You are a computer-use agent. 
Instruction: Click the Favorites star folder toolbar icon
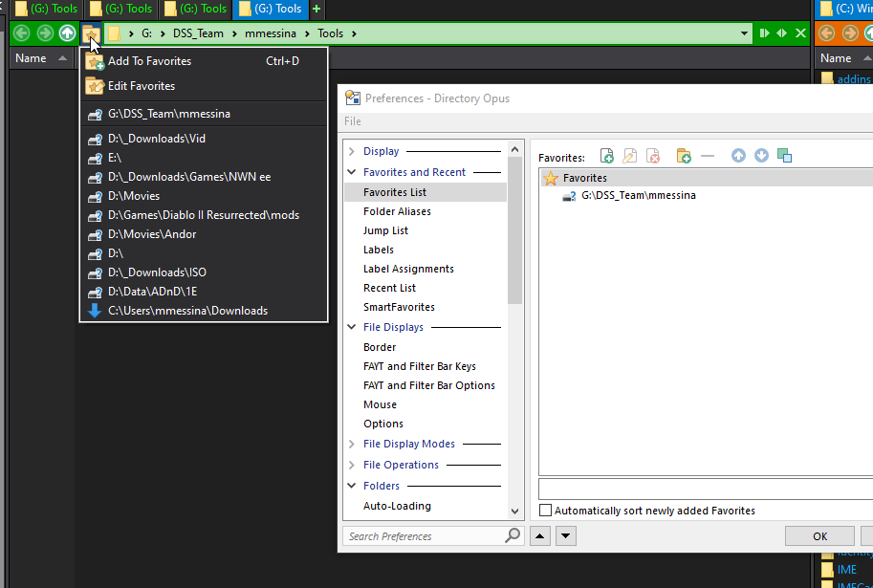(x=91, y=33)
